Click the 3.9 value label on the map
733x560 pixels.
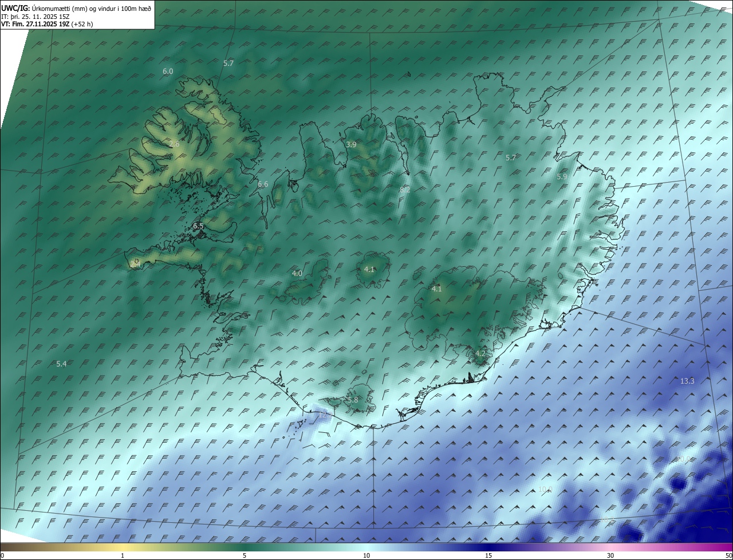click(351, 145)
